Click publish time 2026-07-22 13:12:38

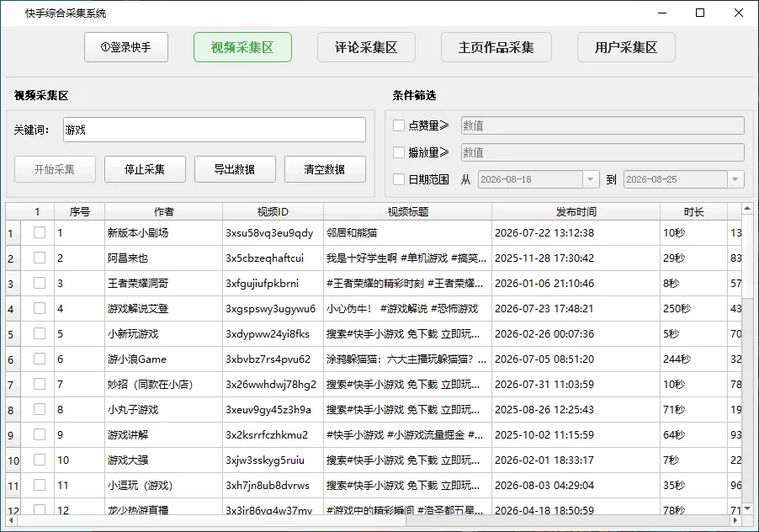pyautogui.click(x=576, y=233)
